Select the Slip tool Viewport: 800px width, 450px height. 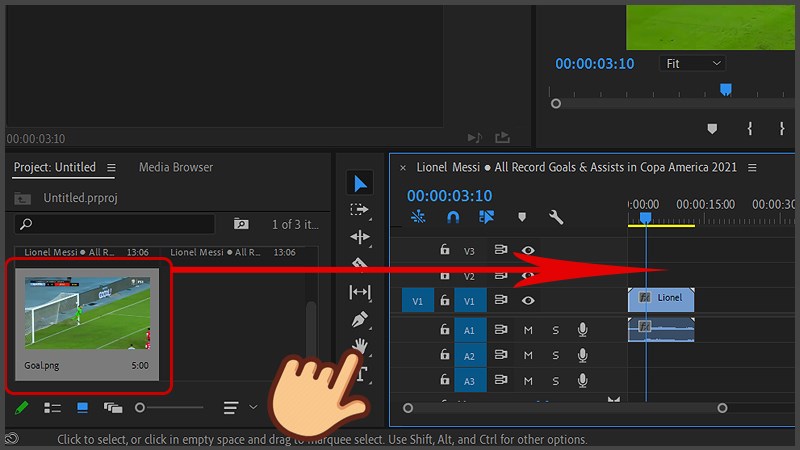(x=359, y=292)
